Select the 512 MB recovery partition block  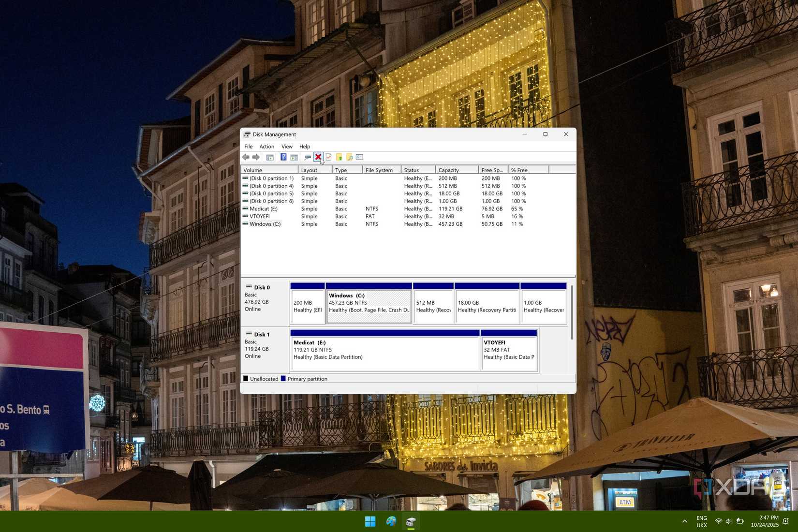(433, 303)
